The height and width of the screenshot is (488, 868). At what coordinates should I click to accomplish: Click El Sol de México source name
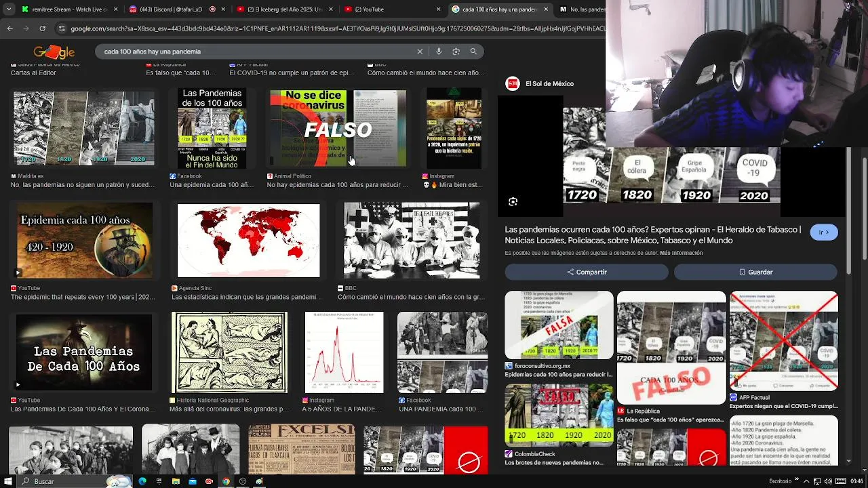coord(549,83)
